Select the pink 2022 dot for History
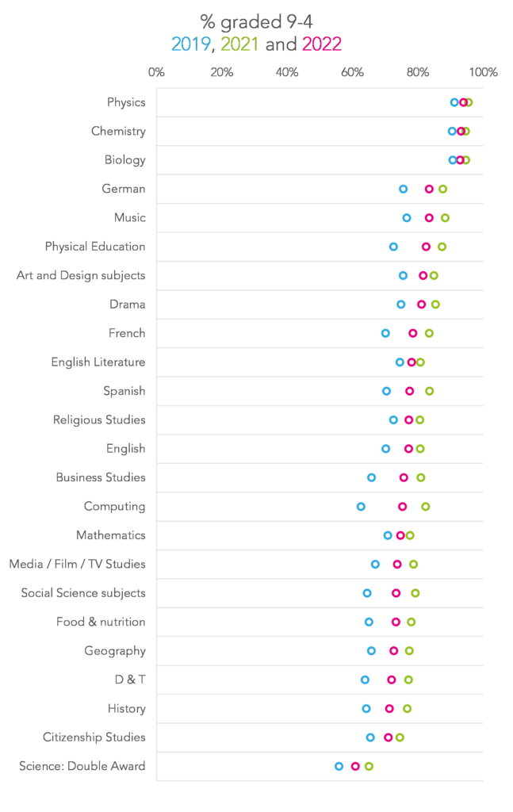The height and width of the screenshot is (812, 513). 389,708
